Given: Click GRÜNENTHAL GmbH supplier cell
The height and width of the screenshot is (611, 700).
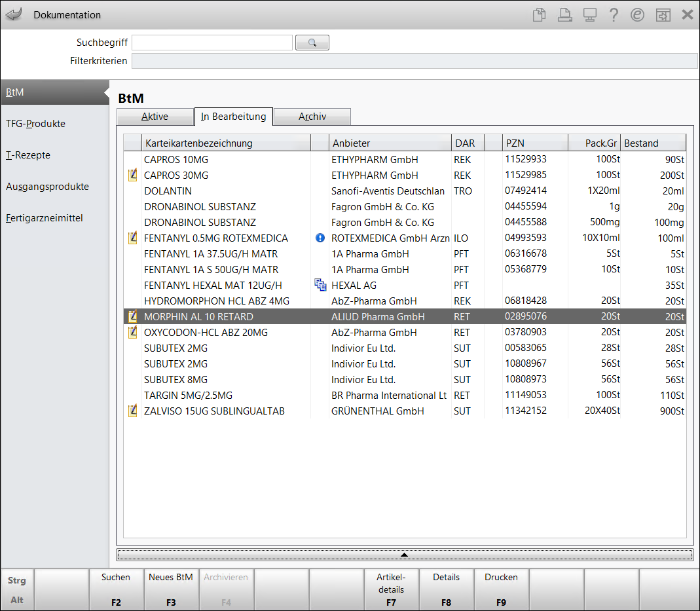Looking at the screenshot, I should tap(377, 411).
